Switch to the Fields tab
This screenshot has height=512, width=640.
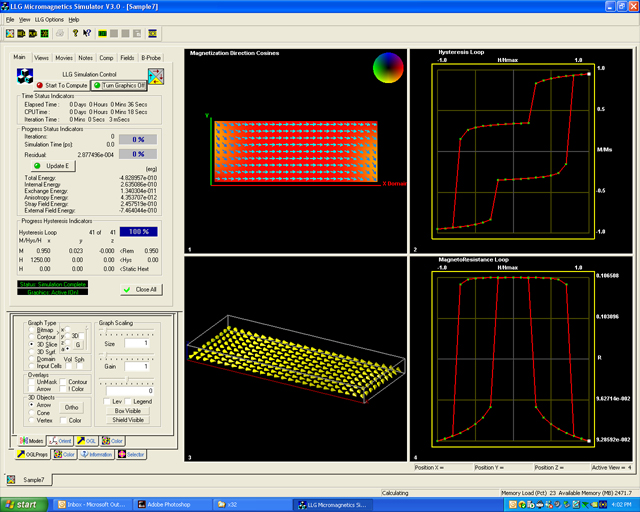[x=127, y=58]
